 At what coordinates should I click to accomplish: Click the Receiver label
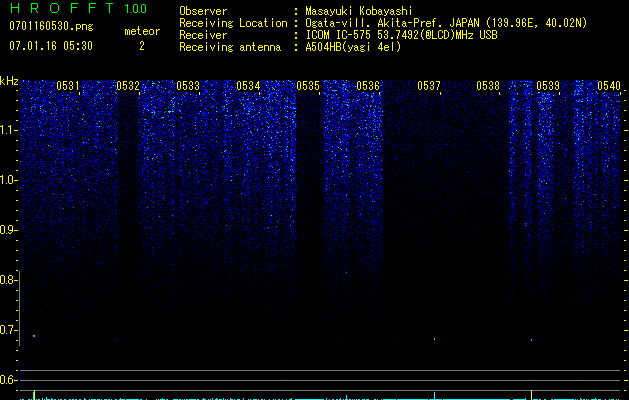pyautogui.click(x=203, y=35)
